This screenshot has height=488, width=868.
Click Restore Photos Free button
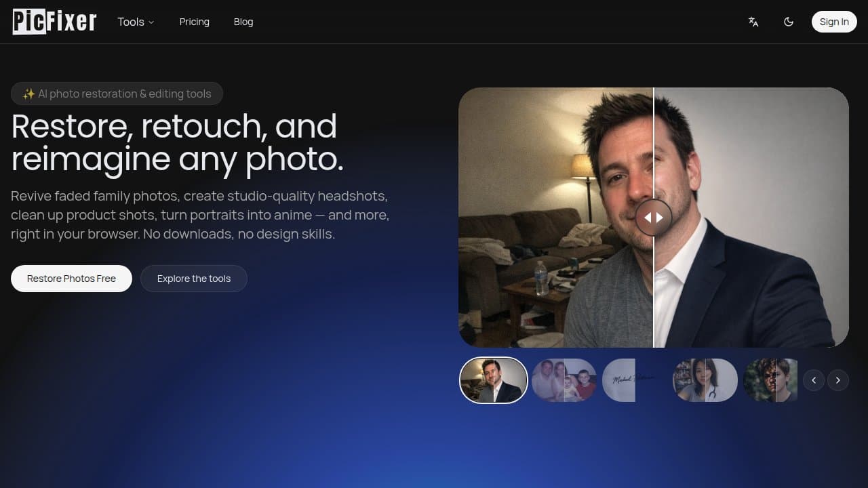(x=71, y=279)
